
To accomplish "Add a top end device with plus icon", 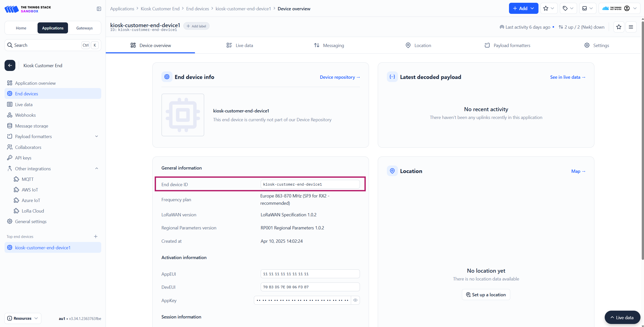I will pos(96,236).
